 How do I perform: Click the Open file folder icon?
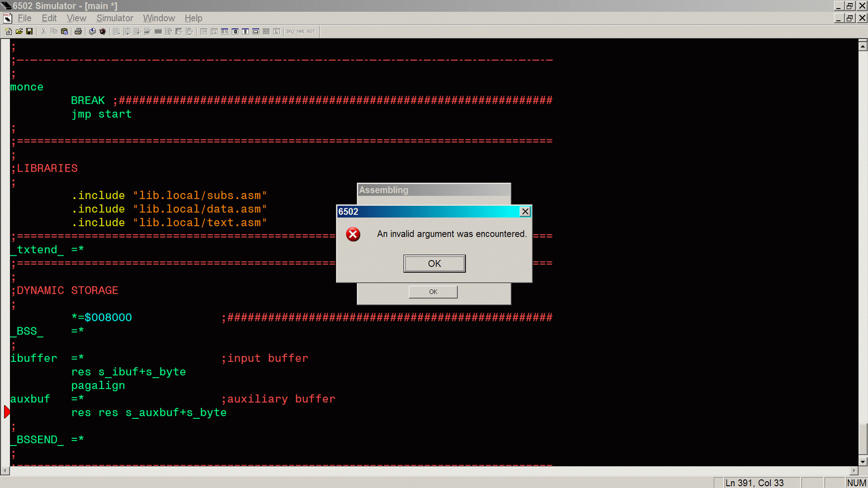19,32
